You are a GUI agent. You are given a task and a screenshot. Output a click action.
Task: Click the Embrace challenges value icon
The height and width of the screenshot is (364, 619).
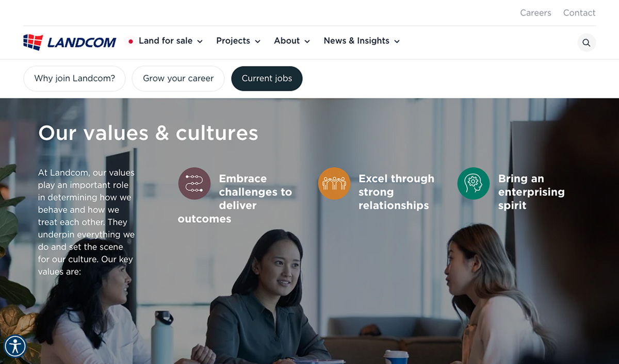click(x=194, y=184)
